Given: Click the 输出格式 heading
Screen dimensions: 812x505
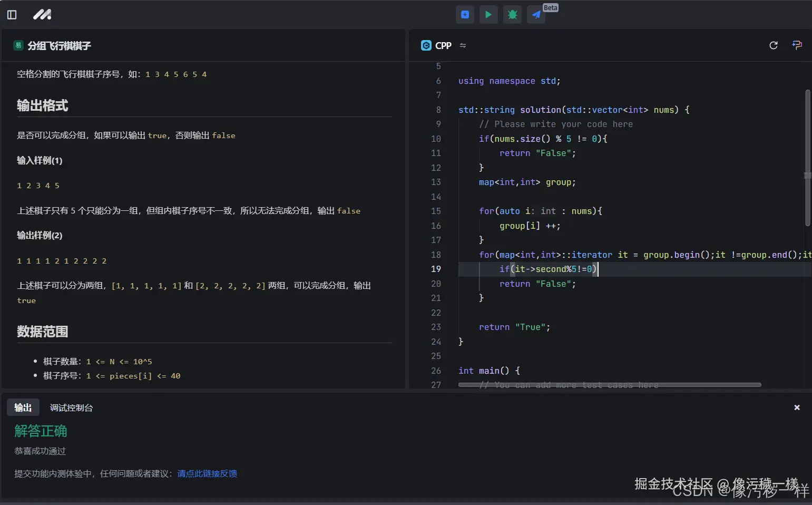Looking at the screenshot, I should [x=42, y=105].
